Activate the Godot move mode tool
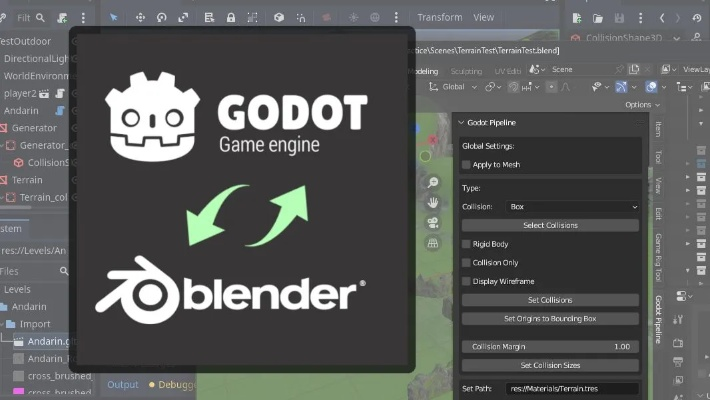 click(140, 17)
